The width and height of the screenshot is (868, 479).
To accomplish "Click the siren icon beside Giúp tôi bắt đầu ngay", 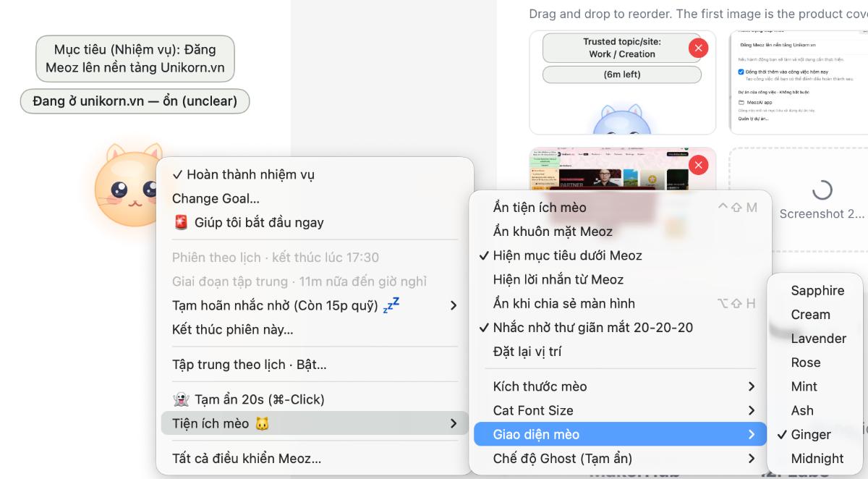I will (182, 223).
